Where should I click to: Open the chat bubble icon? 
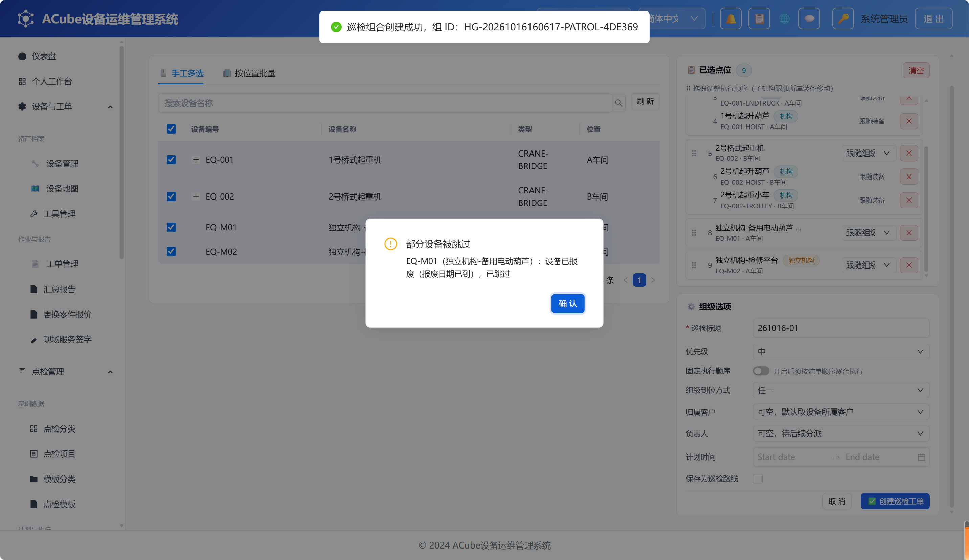tap(809, 19)
